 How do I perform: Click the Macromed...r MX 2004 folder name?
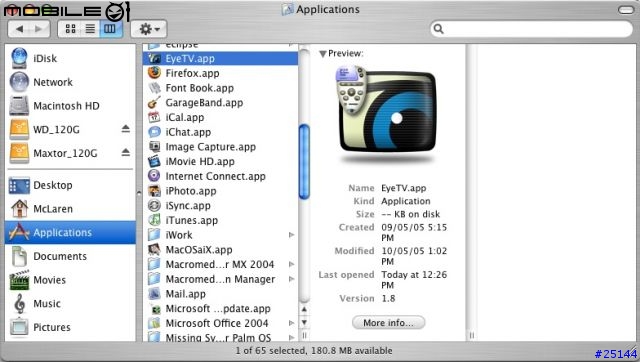pyautogui.click(x=220, y=264)
